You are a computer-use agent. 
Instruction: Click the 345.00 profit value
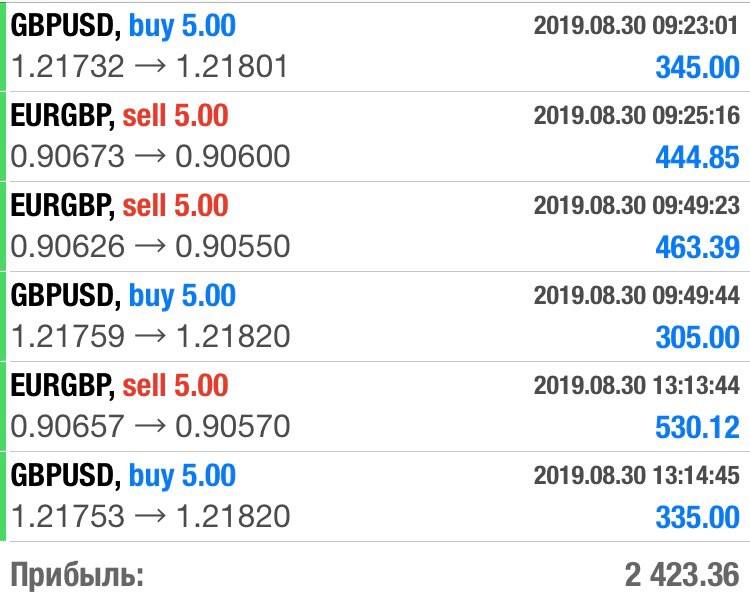pyautogui.click(x=697, y=67)
